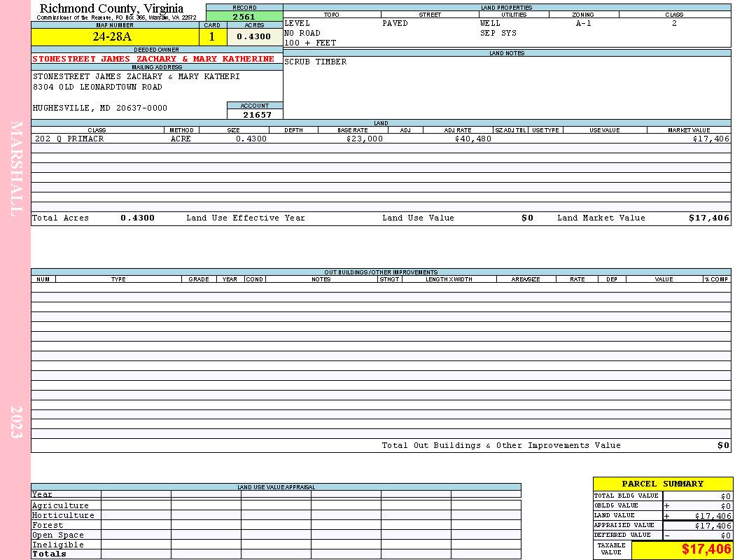This screenshot has height=560, width=735.
Task: Click TOTAL BLDG VALUE $0 amount
Action: pyautogui.click(x=726, y=496)
